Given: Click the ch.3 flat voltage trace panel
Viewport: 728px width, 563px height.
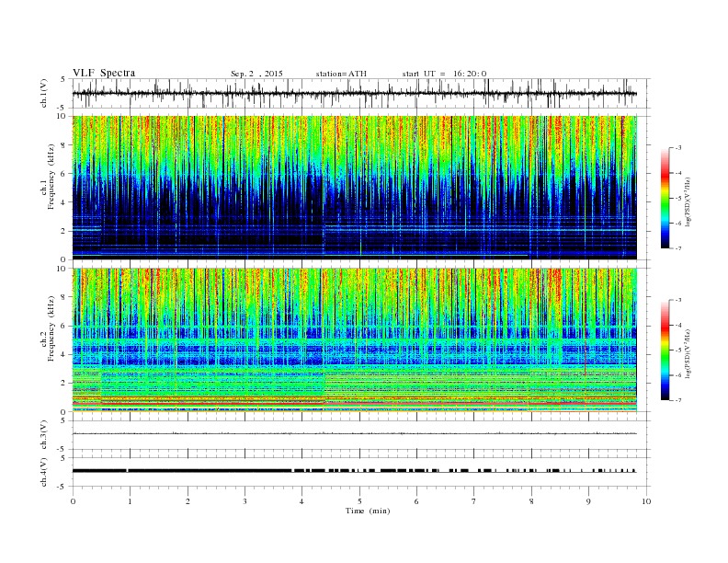Looking at the screenshot, I should pyautogui.click(x=361, y=435).
